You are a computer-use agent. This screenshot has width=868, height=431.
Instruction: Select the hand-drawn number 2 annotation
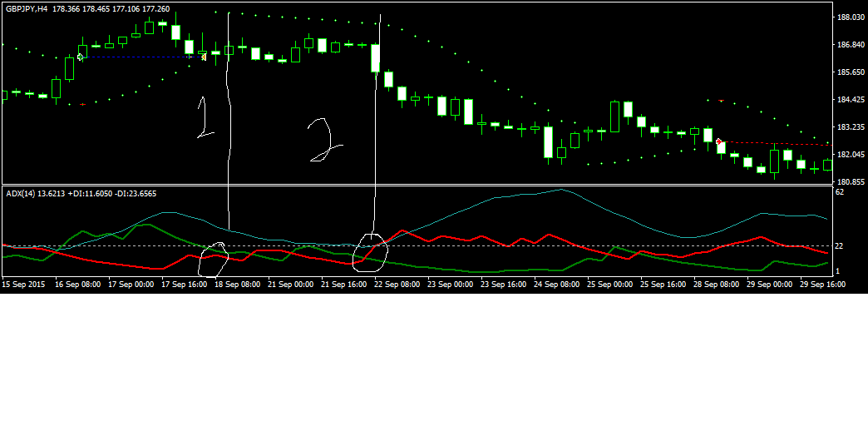[x=322, y=140]
